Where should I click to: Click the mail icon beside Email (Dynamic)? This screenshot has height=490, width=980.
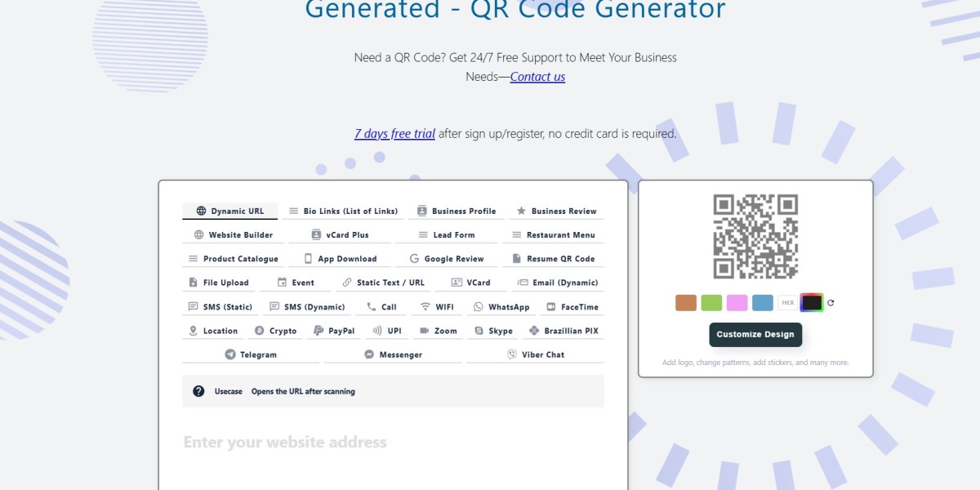[x=523, y=283]
